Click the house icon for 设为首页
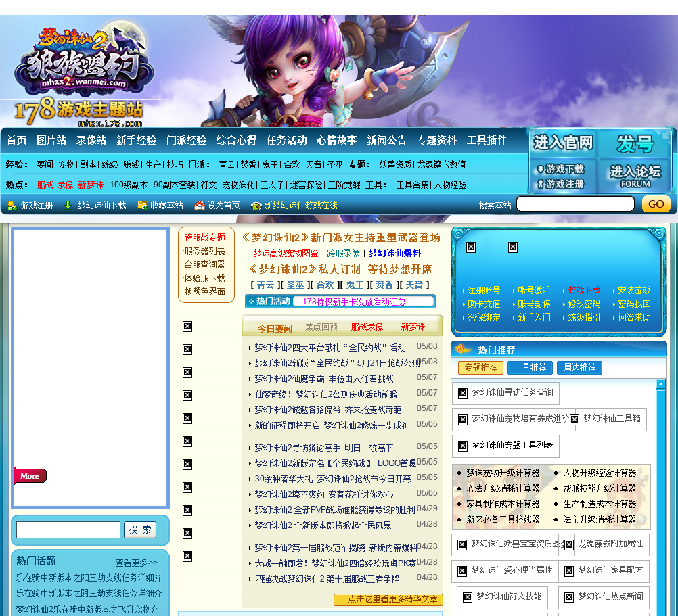Viewport: 678px width, 616px height. click(x=200, y=206)
